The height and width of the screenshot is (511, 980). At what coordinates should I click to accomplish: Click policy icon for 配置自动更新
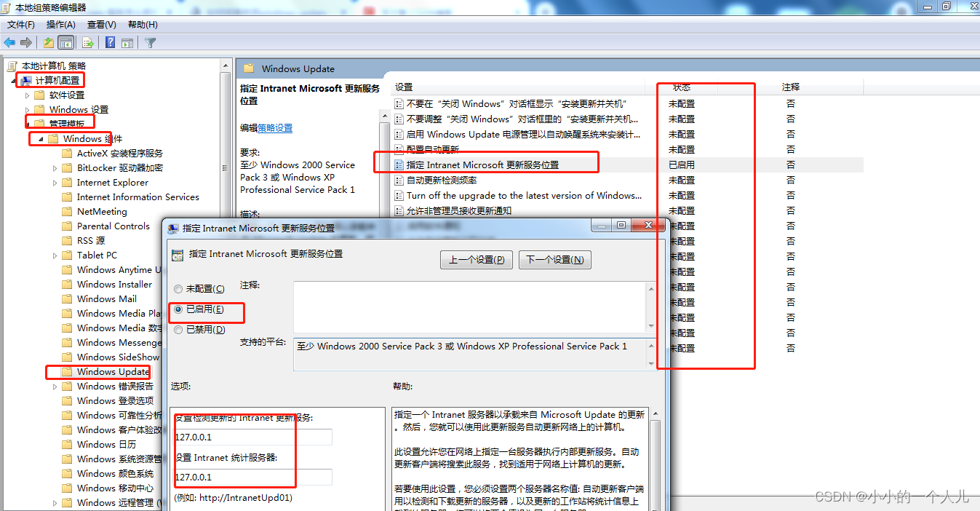point(399,149)
